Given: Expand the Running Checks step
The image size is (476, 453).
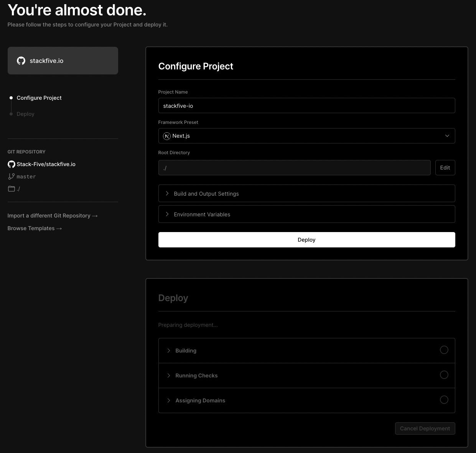Looking at the screenshot, I should 306,376.
